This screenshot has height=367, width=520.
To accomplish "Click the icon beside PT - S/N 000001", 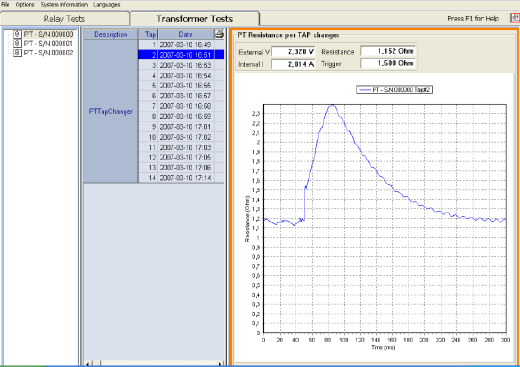I will [17, 43].
